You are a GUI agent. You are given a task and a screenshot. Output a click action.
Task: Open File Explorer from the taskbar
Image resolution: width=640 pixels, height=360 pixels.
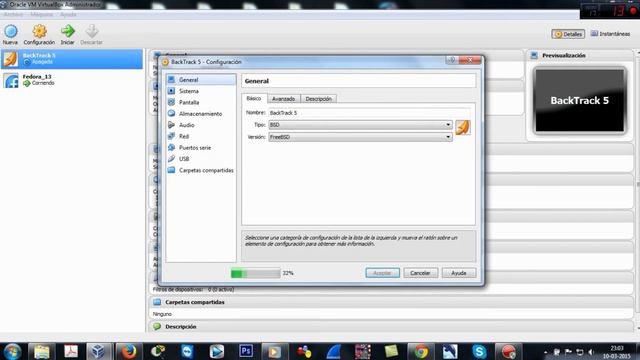[41, 351]
